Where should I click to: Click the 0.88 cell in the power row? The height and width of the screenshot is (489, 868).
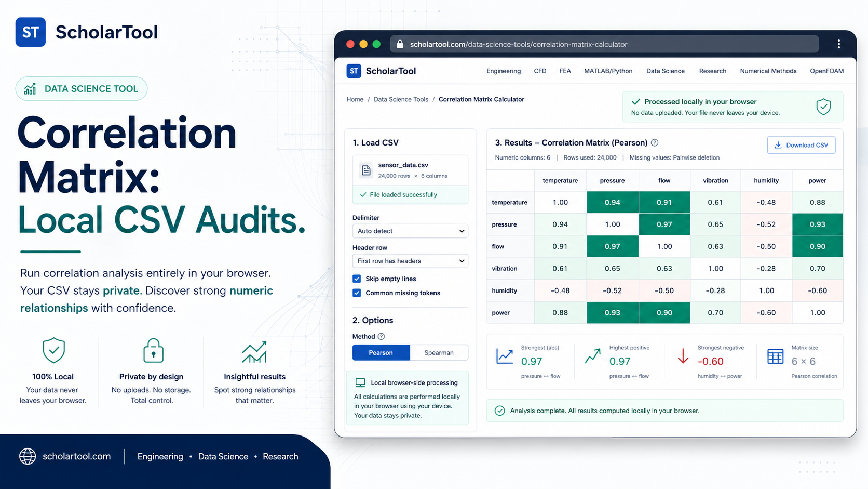tap(560, 313)
